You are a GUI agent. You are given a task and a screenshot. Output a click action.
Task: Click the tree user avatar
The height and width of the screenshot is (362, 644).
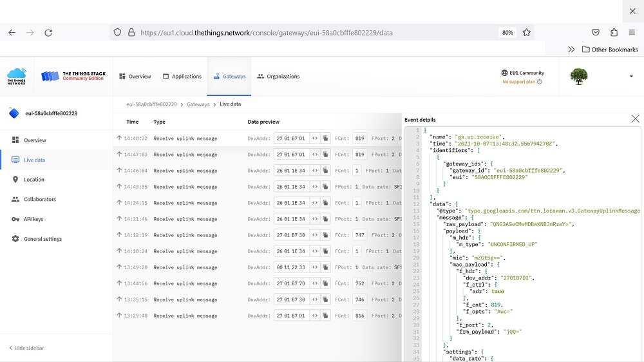[579, 77]
